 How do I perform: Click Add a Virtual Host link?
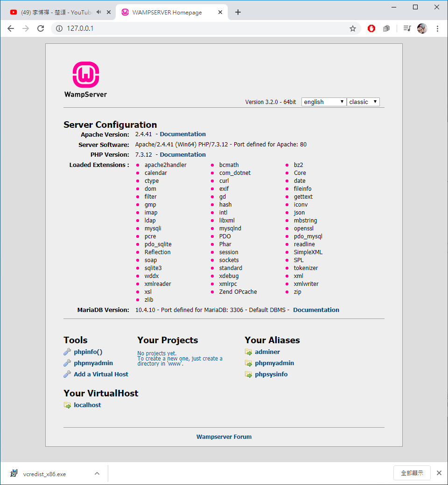point(101,374)
